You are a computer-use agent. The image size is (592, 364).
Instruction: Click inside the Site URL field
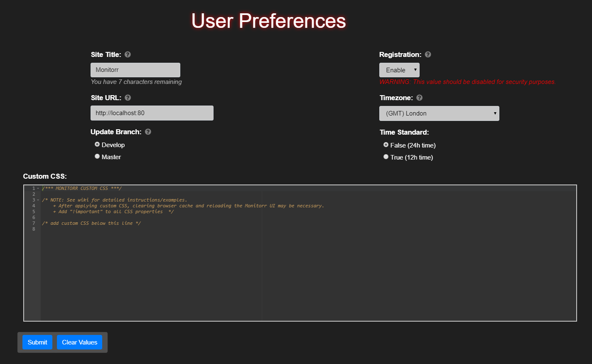click(x=152, y=113)
